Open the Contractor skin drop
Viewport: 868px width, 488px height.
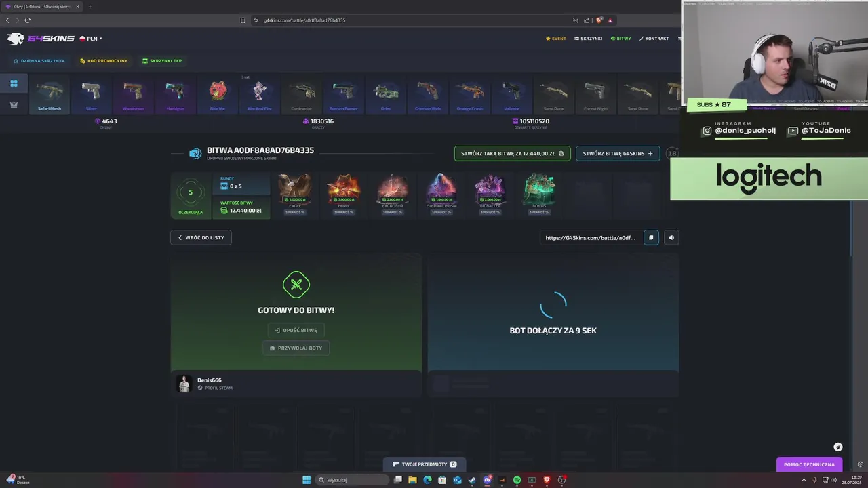point(302,95)
